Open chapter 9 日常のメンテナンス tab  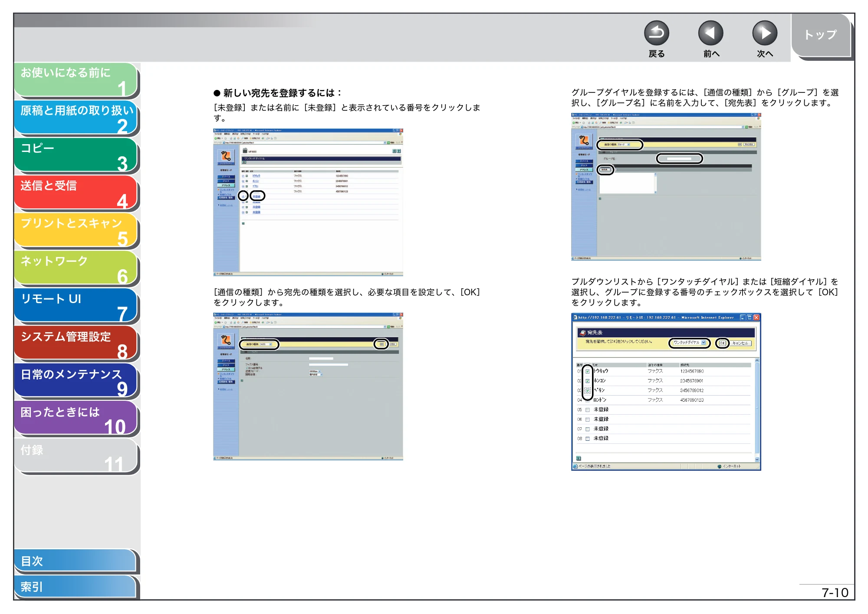76,381
